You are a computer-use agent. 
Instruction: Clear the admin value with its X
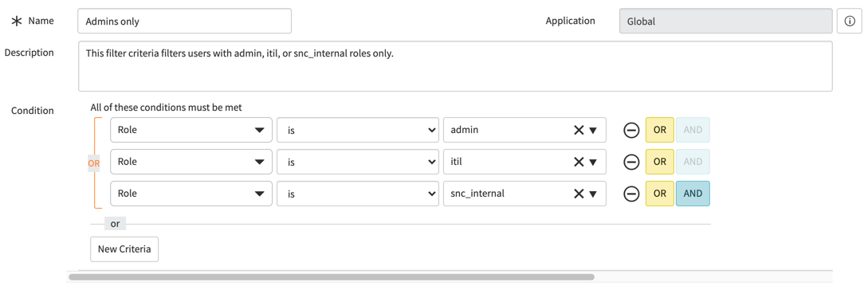[579, 130]
